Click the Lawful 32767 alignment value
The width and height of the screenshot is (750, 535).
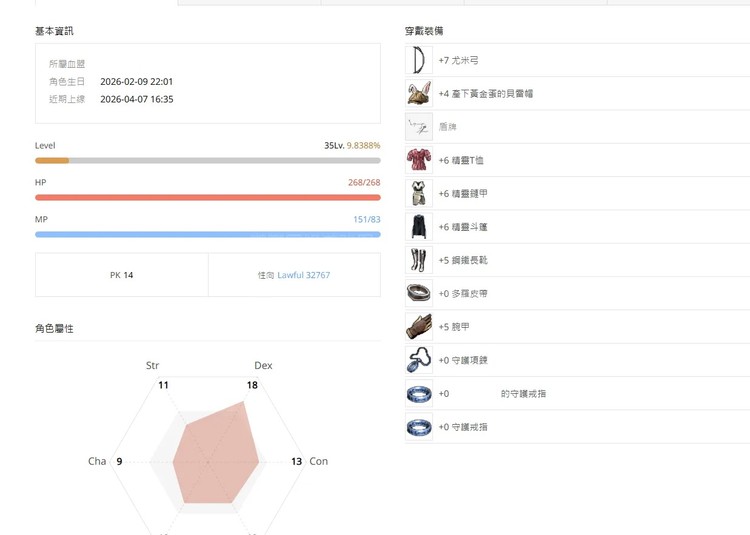303,275
